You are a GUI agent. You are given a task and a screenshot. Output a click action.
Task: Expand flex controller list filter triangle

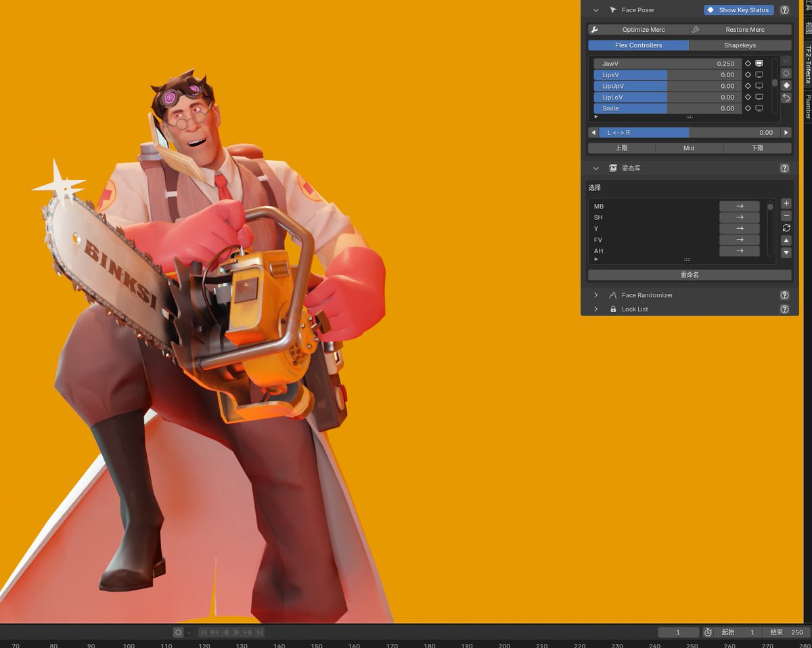point(596,117)
